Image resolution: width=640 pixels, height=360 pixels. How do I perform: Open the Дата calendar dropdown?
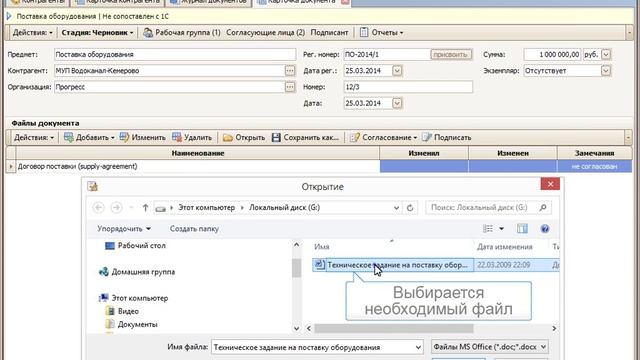click(397, 103)
